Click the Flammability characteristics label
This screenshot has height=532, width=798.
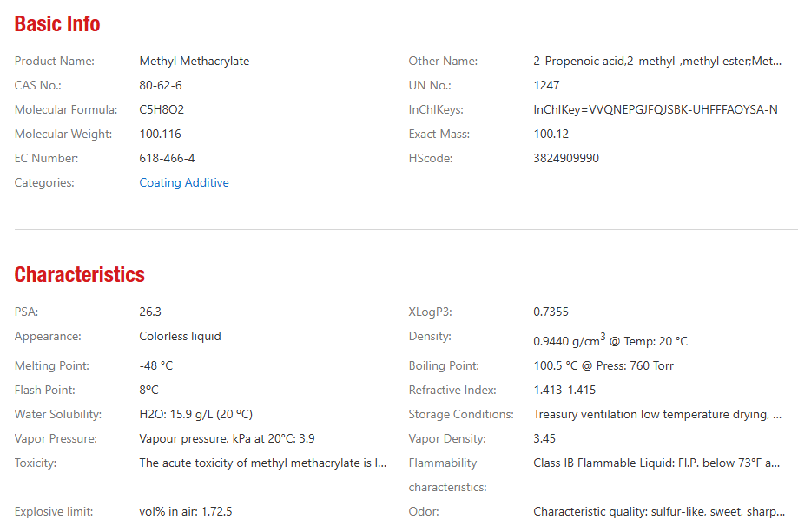(447, 475)
